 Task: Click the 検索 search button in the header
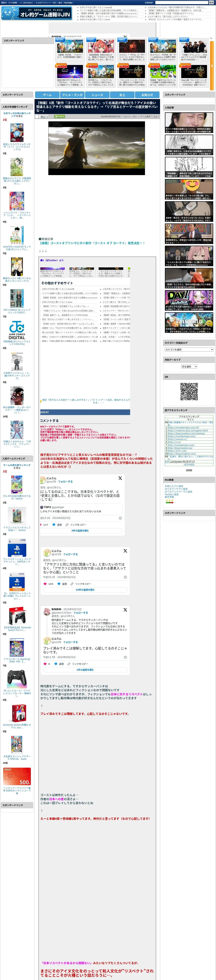click(x=211, y=3)
